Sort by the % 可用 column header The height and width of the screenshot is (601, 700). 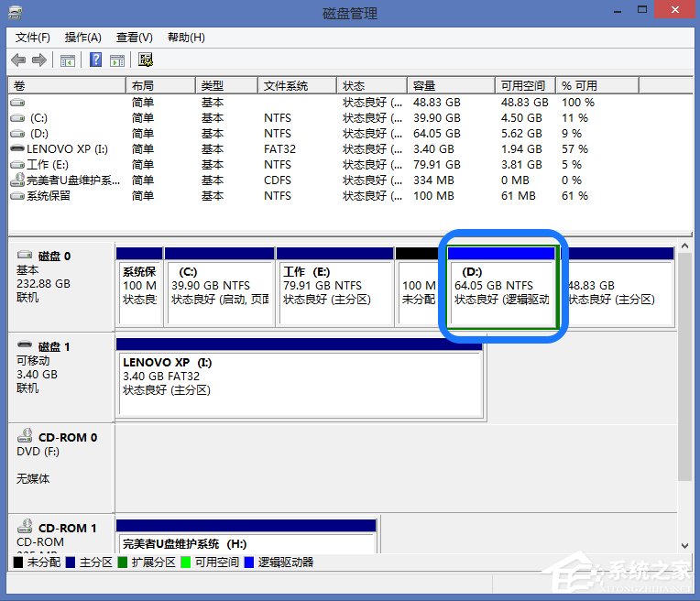click(x=597, y=85)
